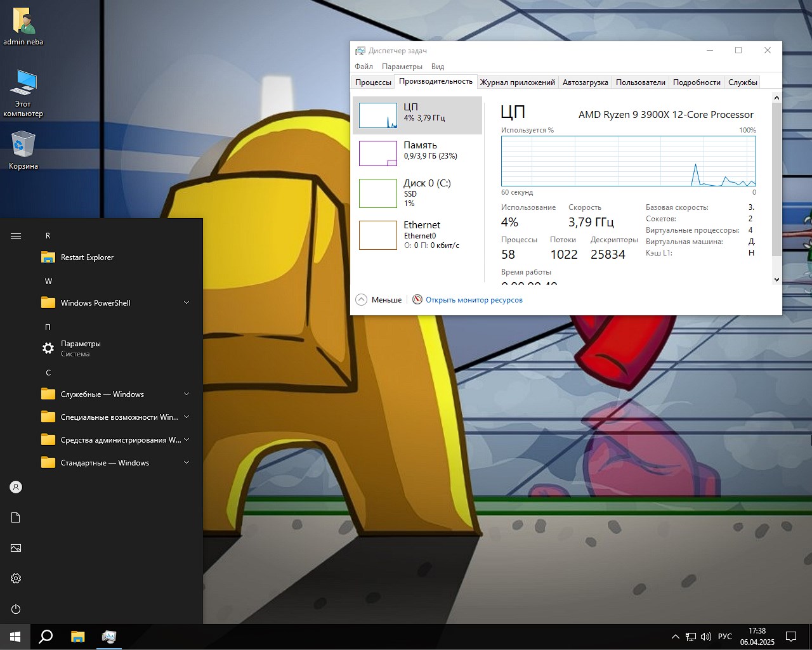Image resolution: width=812 pixels, height=650 pixels.
Task: Click the performance pane scroll down arrow
Action: click(x=776, y=279)
